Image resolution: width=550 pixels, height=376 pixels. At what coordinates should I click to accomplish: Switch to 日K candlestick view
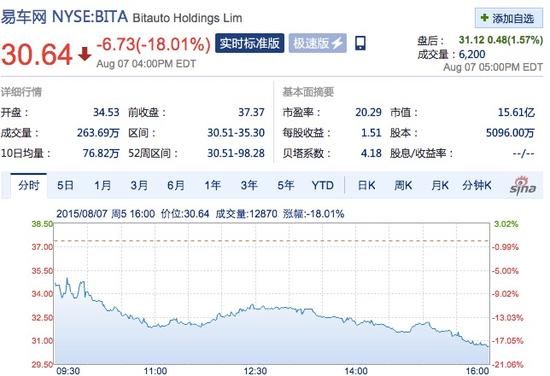pos(366,185)
